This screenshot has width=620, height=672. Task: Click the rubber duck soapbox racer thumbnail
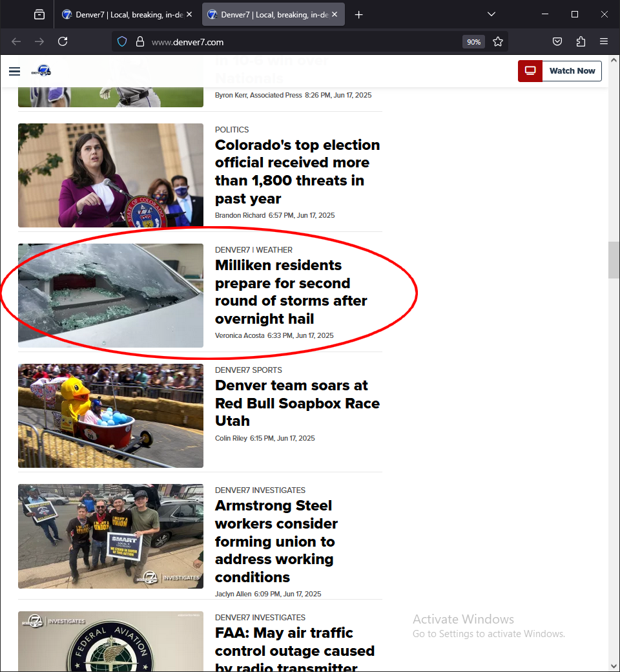(110, 415)
